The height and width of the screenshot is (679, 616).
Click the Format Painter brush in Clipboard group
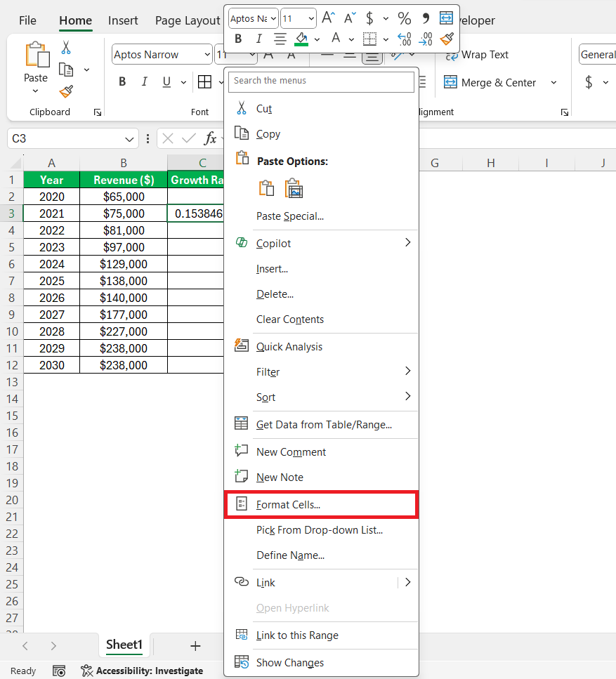(x=66, y=91)
